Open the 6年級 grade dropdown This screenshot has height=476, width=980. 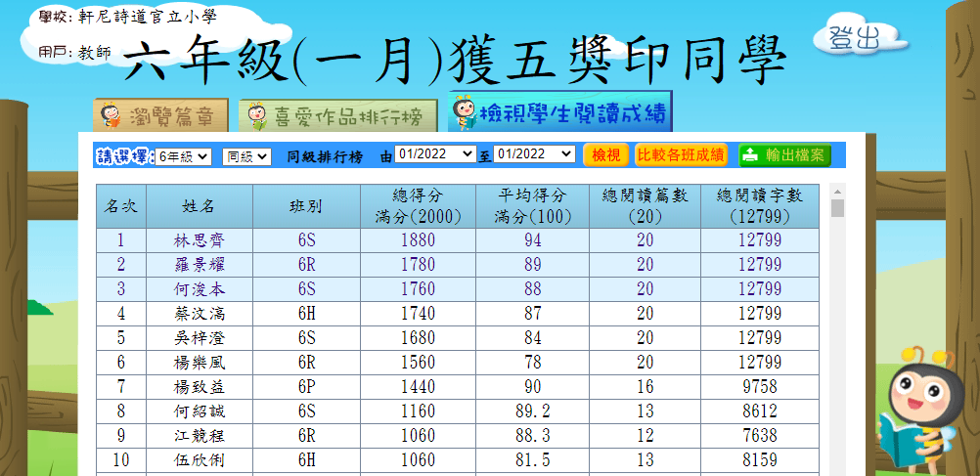(183, 156)
